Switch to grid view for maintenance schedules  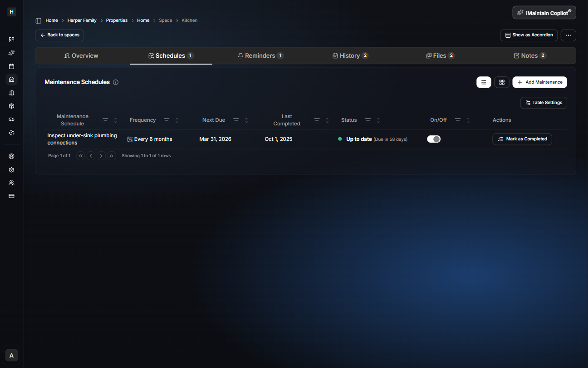coord(501,82)
